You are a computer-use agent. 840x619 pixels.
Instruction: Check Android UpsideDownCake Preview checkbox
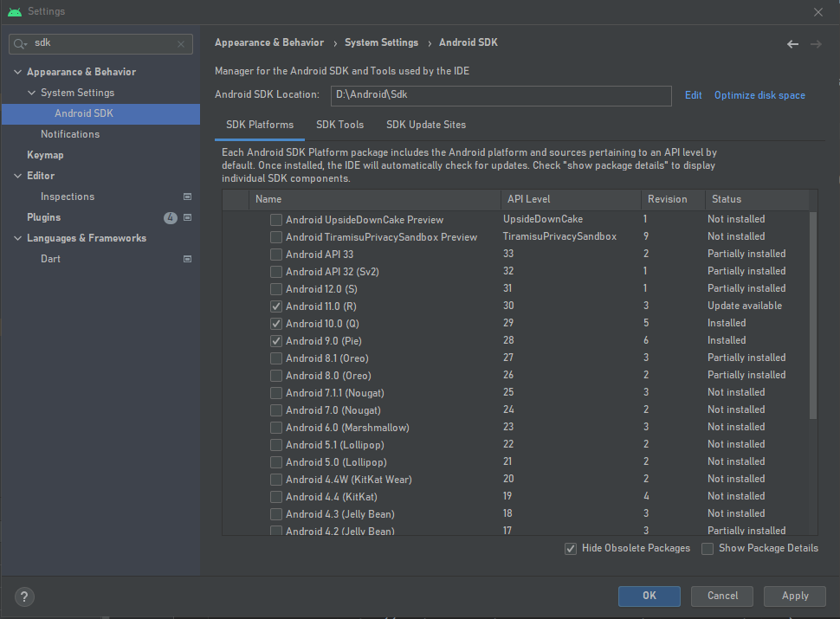[x=276, y=220]
